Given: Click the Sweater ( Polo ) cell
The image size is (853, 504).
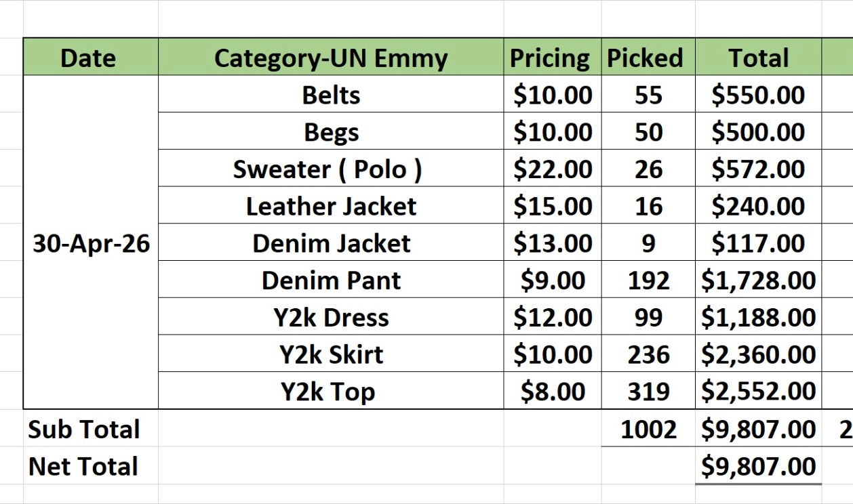Looking at the screenshot, I should click(x=331, y=169).
